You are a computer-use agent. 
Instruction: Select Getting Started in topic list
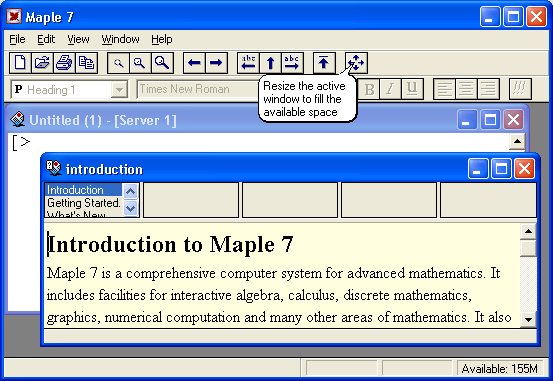pyautogui.click(x=84, y=203)
